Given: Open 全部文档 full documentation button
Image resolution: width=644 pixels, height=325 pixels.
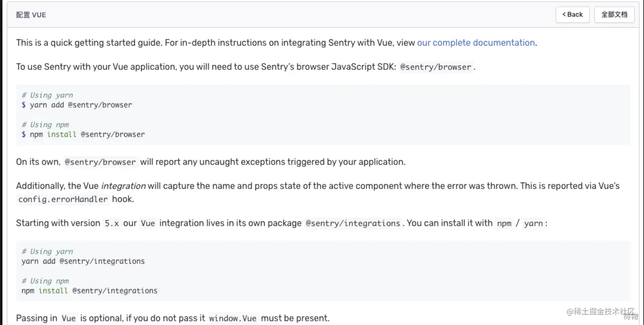Looking at the screenshot, I should (614, 15).
